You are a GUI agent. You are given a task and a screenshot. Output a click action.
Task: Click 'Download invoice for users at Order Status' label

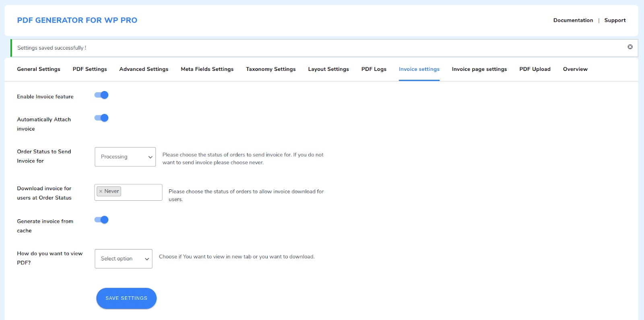44,193
